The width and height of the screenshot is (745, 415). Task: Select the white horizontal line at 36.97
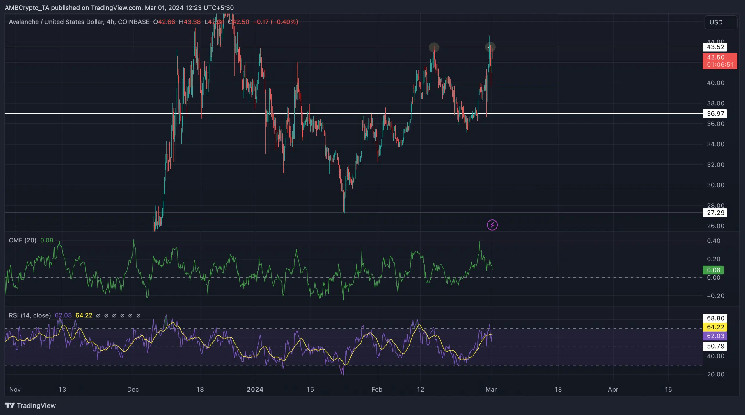tap(250, 114)
